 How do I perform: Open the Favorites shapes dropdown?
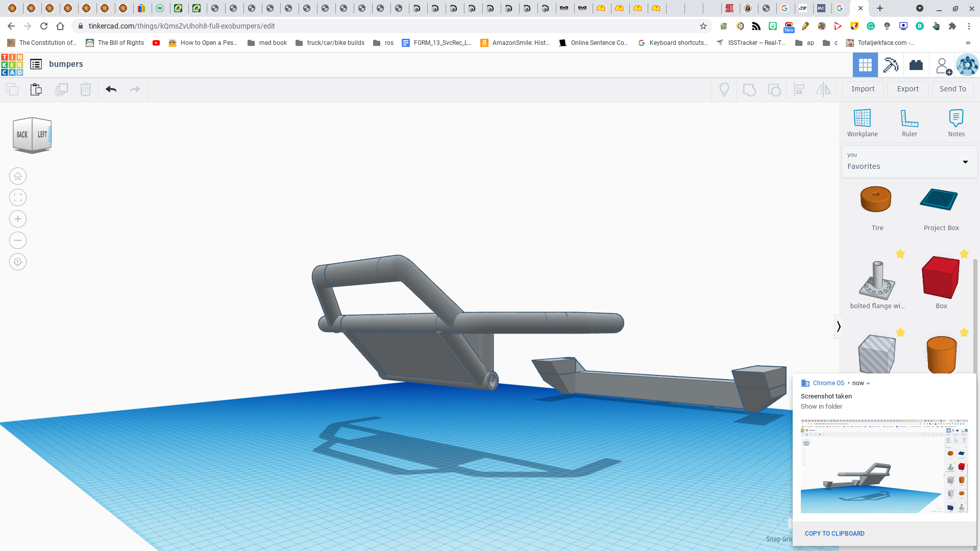(x=909, y=162)
